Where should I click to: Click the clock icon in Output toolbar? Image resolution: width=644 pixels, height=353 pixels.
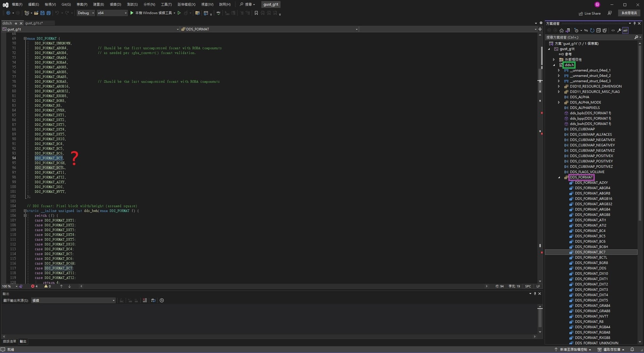(162, 300)
